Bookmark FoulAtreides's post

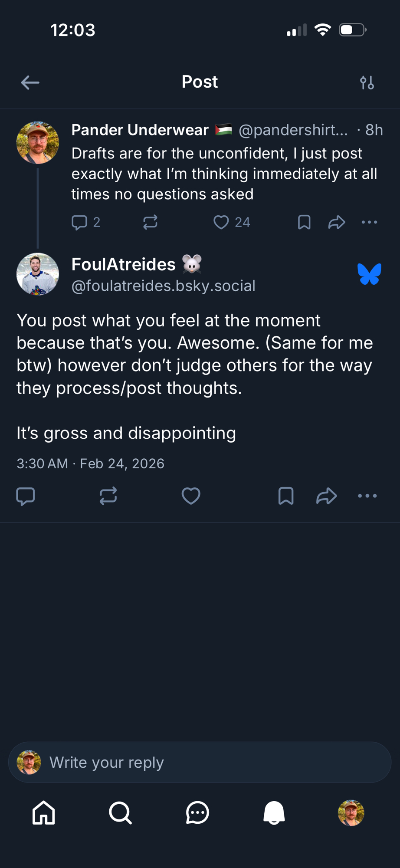tap(286, 496)
